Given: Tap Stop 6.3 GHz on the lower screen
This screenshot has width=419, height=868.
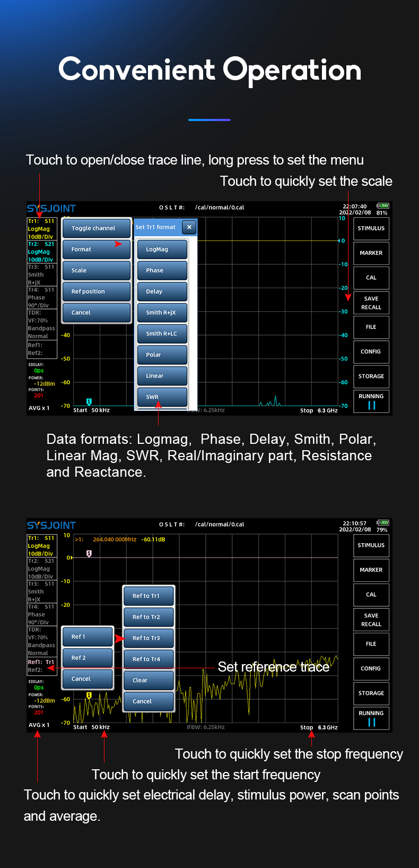Looking at the screenshot, I should 319,727.
